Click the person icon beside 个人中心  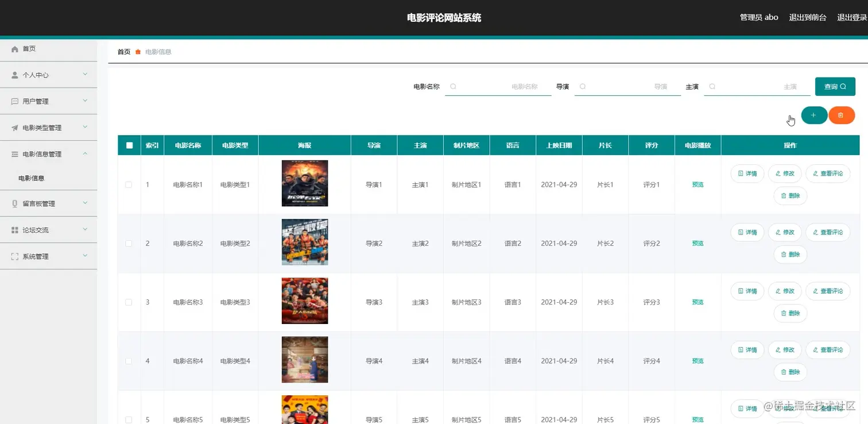[15, 75]
